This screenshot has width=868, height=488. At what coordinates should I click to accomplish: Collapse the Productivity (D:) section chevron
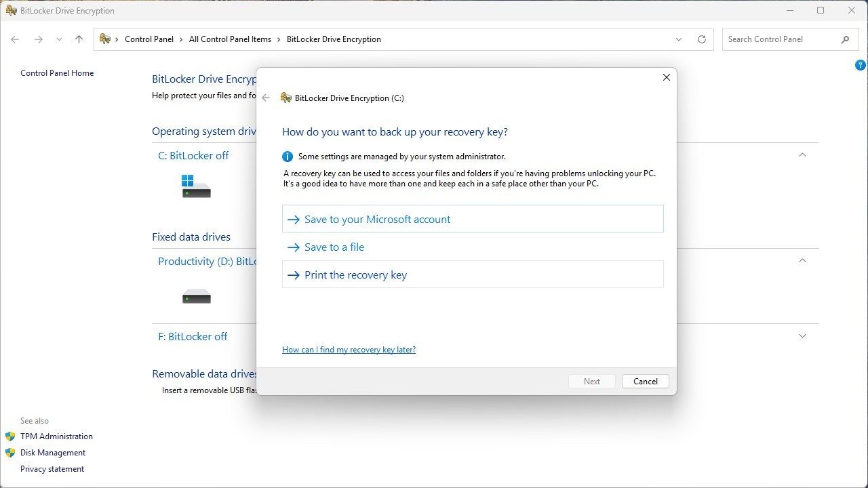click(802, 261)
